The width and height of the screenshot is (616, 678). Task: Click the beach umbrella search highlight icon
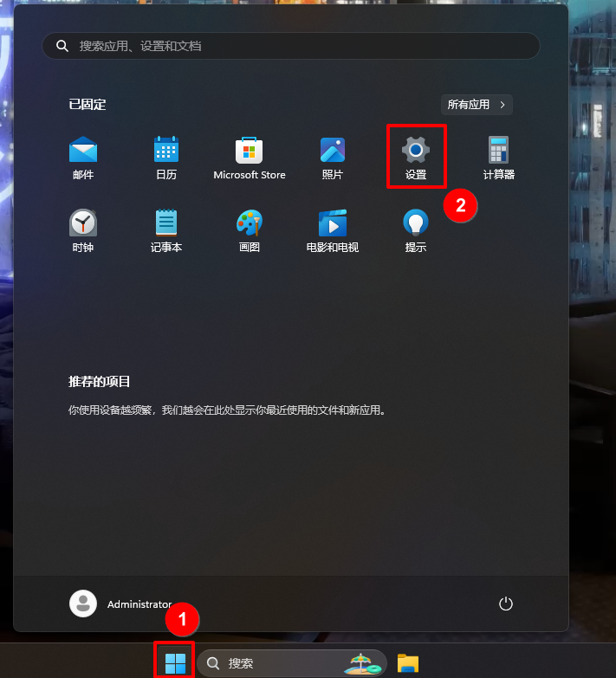click(362, 664)
